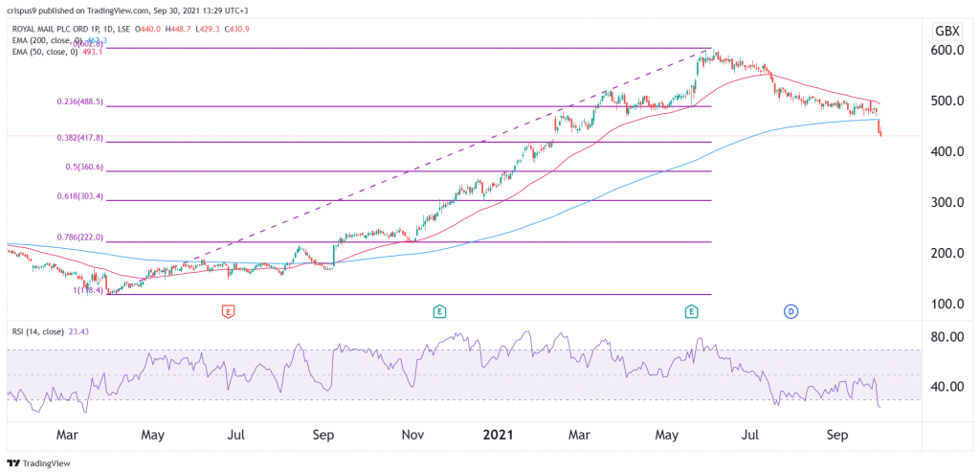Click the RSI value 23.43
This screenshot has height=475, width=980.
coord(77,332)
